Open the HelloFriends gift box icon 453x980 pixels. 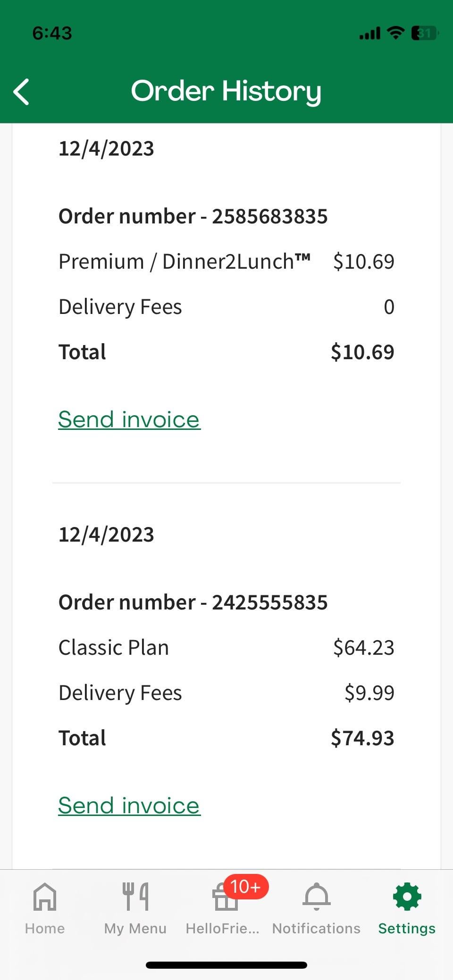[225, 898]
